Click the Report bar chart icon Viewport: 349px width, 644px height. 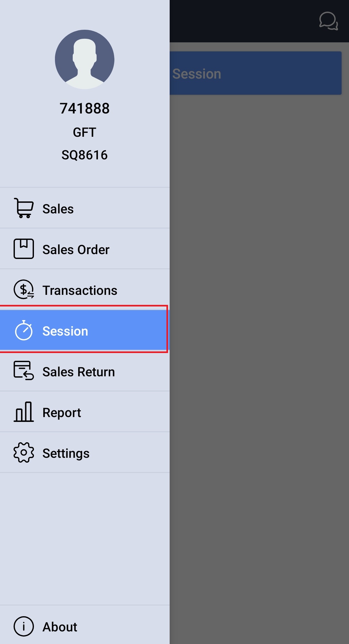click(x=24, y=412)
